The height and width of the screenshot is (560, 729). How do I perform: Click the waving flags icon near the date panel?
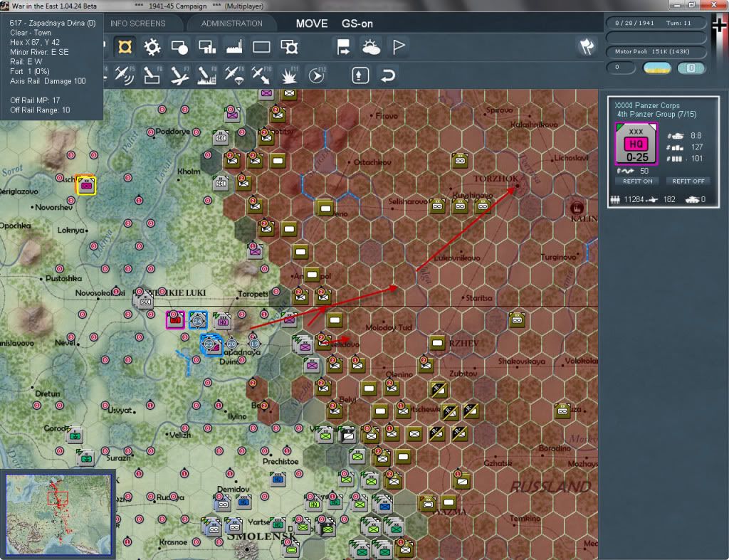587,46
